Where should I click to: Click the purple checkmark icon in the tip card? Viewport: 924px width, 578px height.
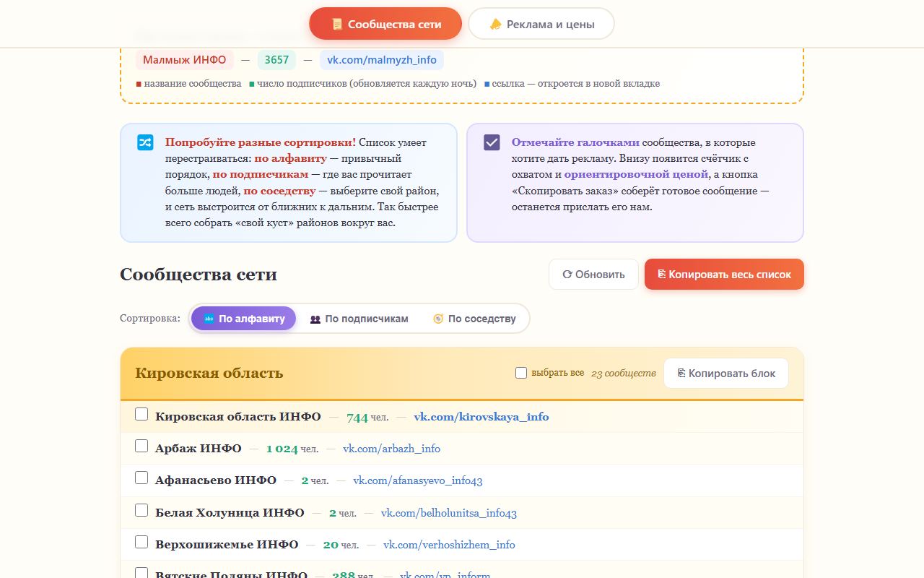coord(492,142)
